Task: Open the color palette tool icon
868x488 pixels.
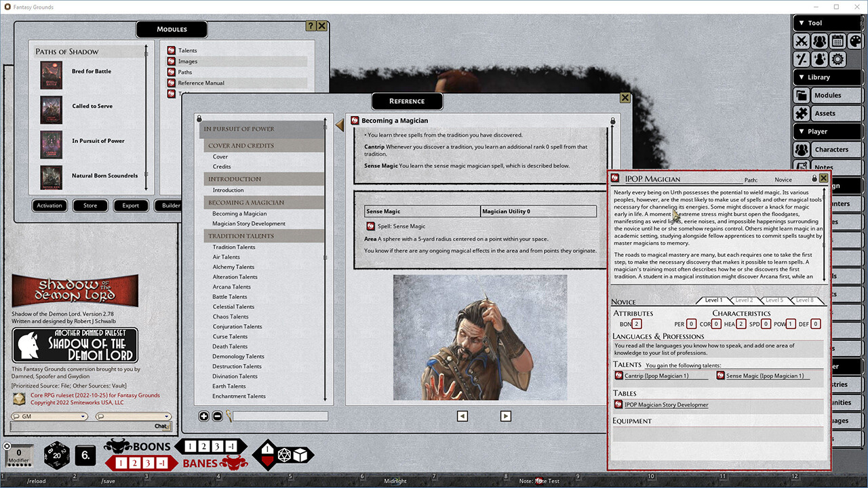Action: (x=855, y=41)
